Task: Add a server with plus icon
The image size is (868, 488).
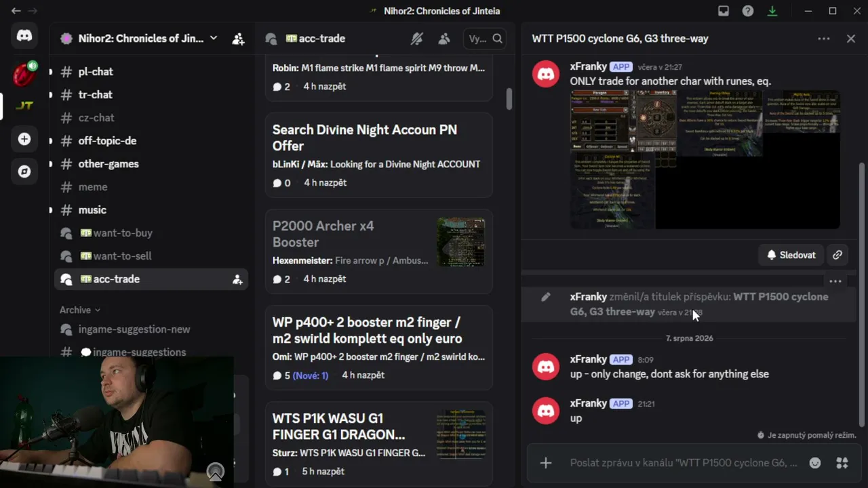Action: (24, 139)
